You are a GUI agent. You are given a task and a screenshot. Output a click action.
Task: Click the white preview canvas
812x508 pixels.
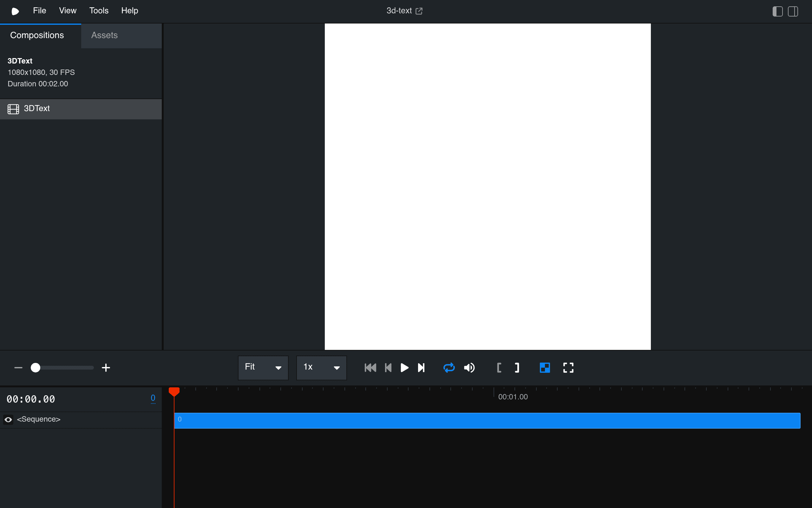[x=488, y=186]
